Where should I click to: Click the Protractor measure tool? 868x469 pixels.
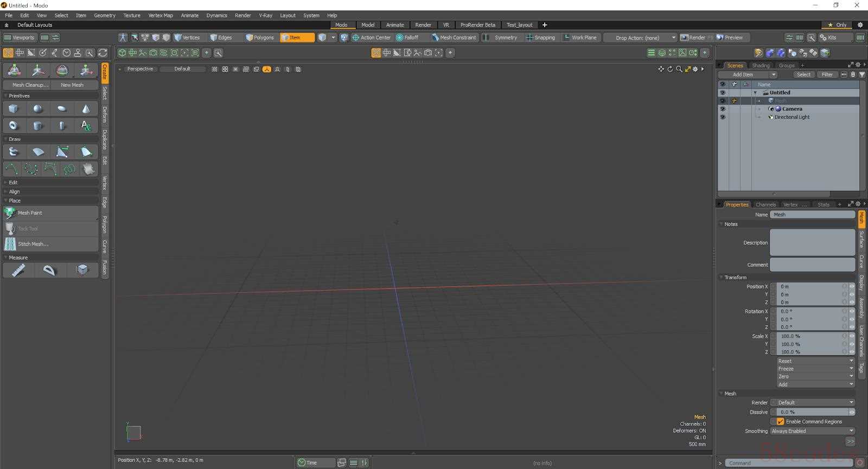50,270
